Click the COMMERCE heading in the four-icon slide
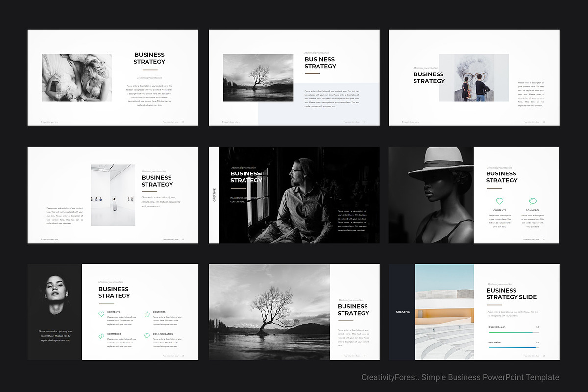Screen dimensions: 588x392 click(114, 334)
